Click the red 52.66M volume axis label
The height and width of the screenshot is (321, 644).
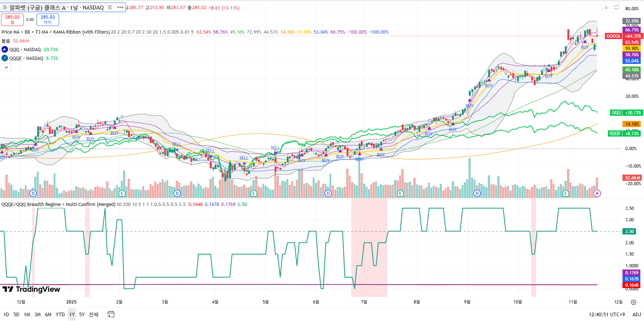pyautogui.click(x=632, y=178)
